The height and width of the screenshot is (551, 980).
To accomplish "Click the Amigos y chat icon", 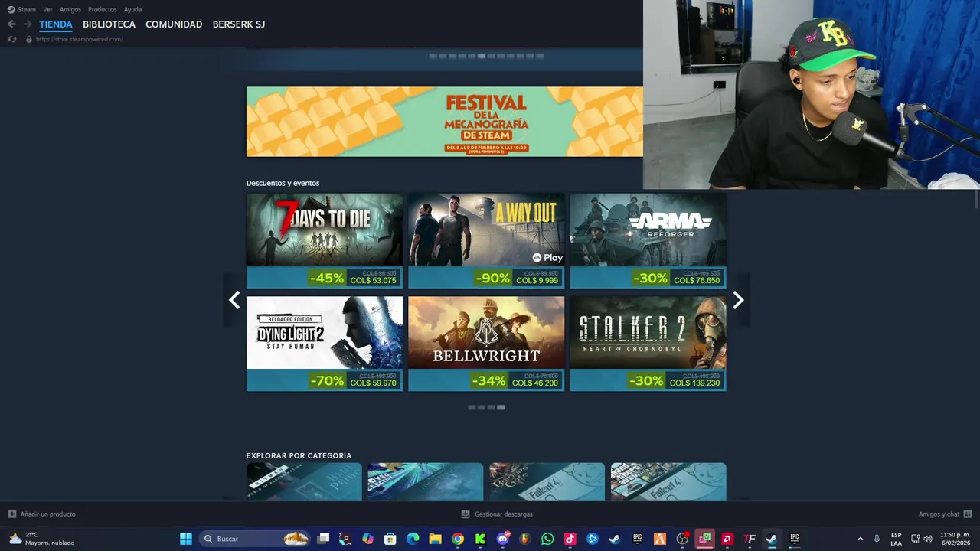I will pyautogui.click(x=968, y=514).
